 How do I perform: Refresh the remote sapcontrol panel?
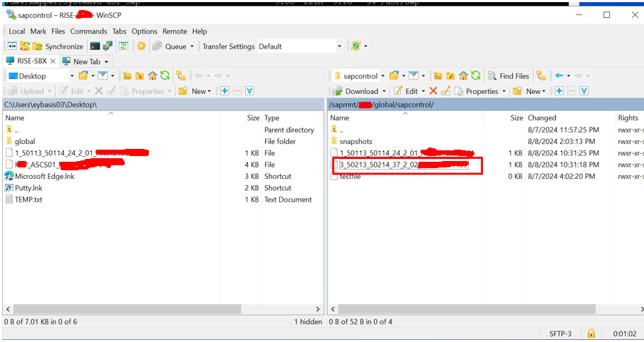[x=476, y=76]
